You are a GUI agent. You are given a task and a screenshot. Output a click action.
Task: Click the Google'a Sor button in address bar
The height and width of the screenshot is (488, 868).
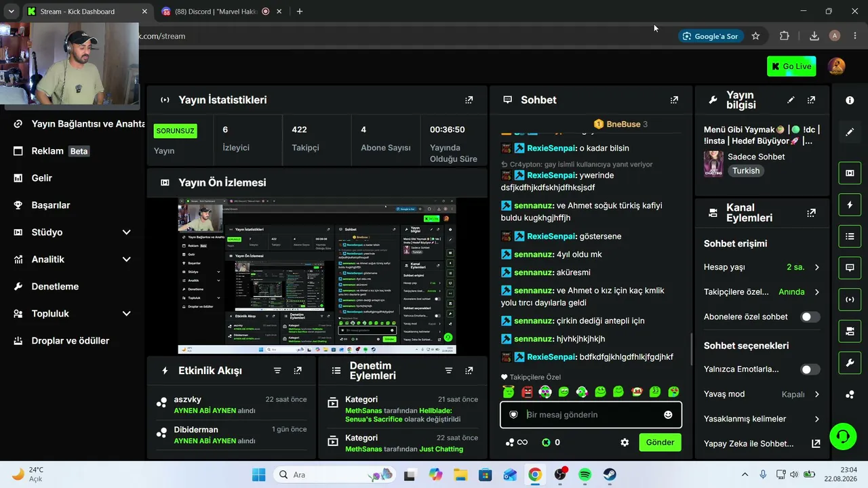pos(710,36)
